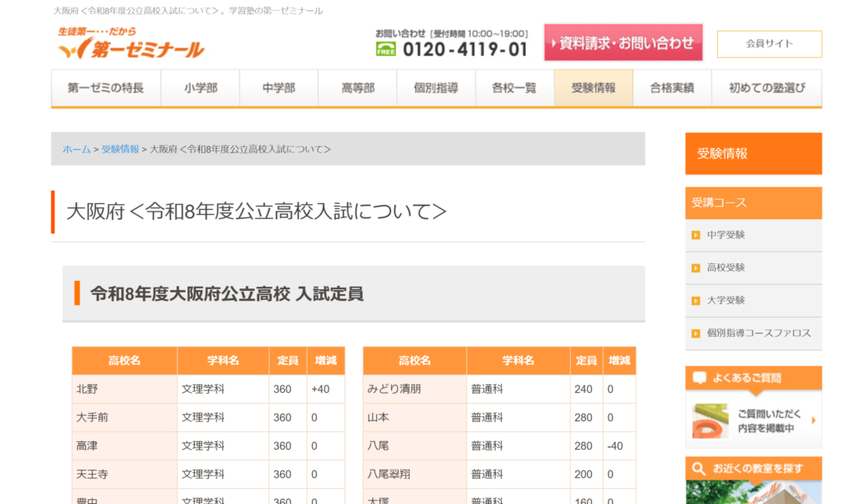This screenshot has width=856, height=504.
Task: Click the 高校名 header of left table
Action: coord(125,361)
